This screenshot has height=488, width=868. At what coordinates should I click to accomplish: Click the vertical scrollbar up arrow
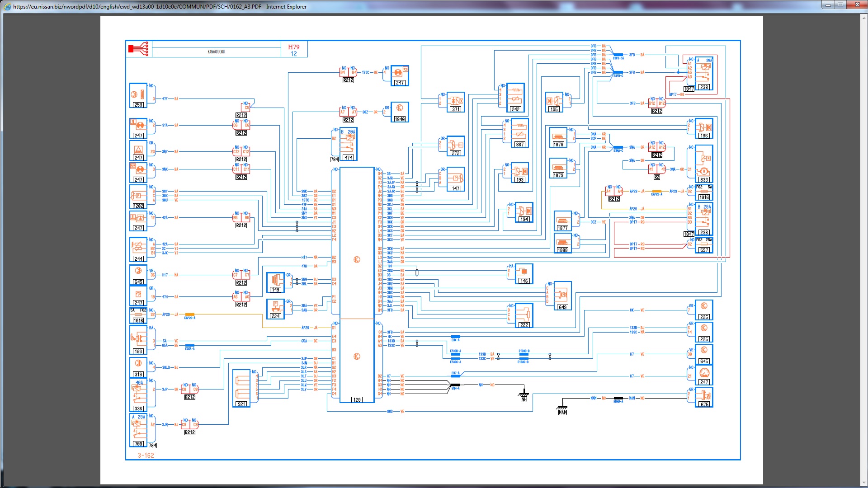(x=864, y=18)
